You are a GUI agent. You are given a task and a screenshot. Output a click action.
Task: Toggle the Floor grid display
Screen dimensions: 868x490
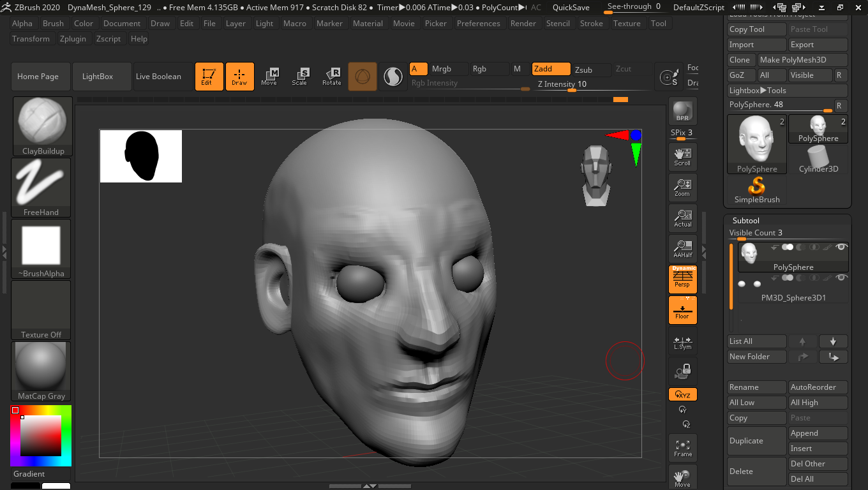pos(682,310)
